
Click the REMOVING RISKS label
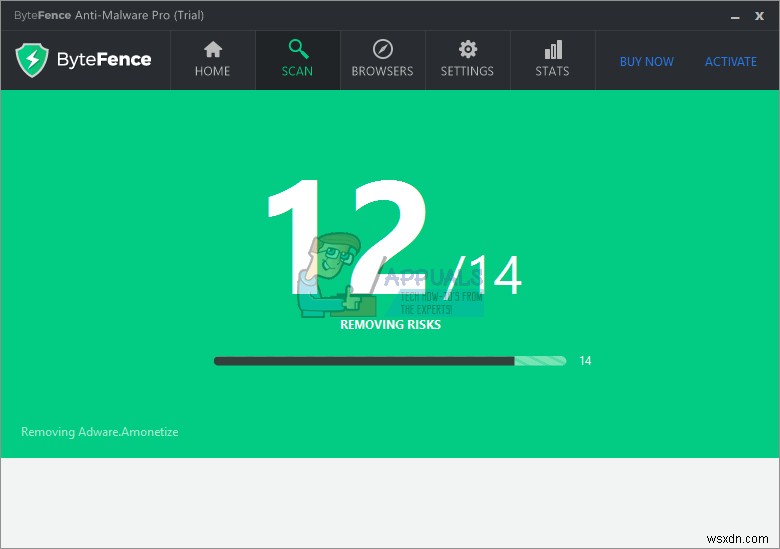click(390, 325)
